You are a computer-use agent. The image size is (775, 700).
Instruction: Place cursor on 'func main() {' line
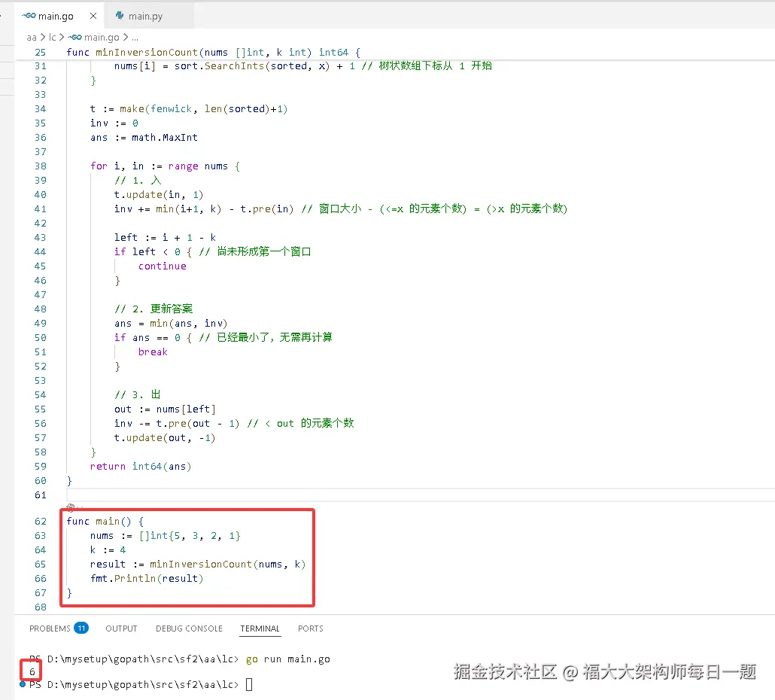105,521
